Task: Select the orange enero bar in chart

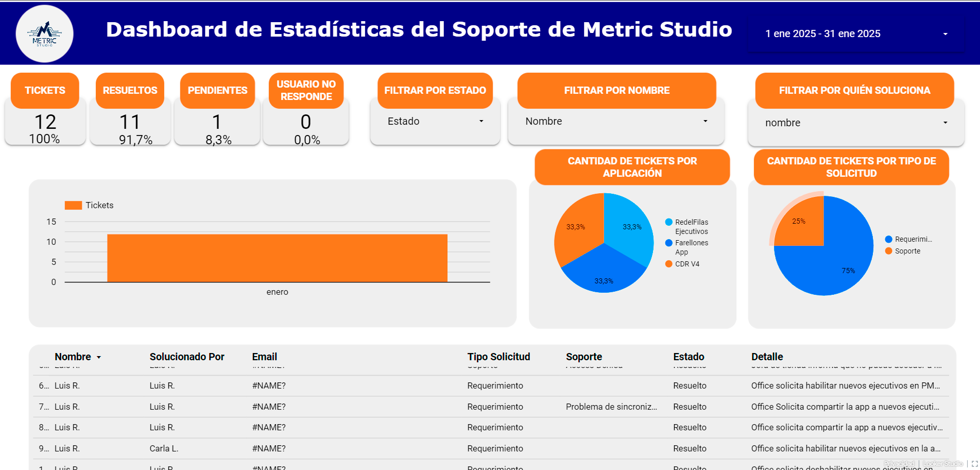Action: point(277,258)
